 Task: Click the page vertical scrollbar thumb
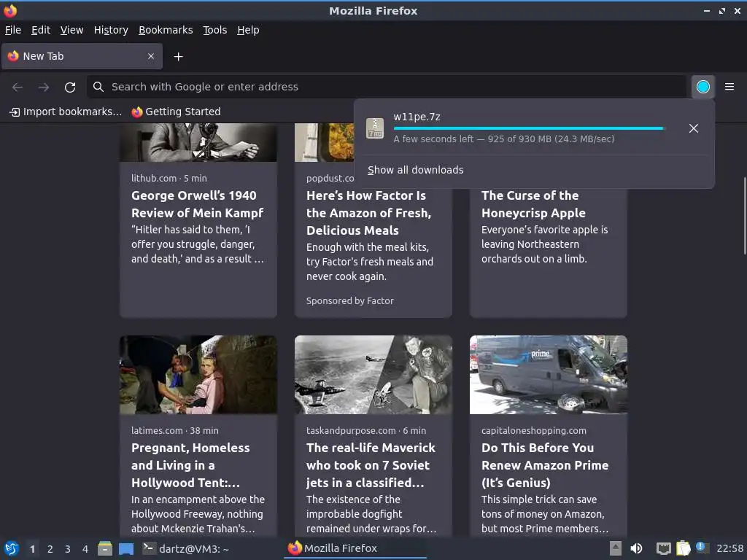[x=745, y=216]
